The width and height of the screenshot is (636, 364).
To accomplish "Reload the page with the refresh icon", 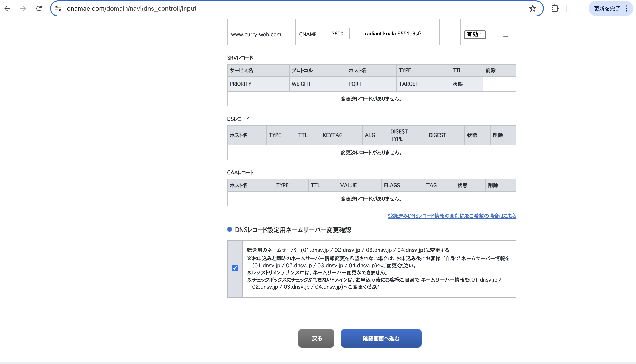I will coord(39,8).
